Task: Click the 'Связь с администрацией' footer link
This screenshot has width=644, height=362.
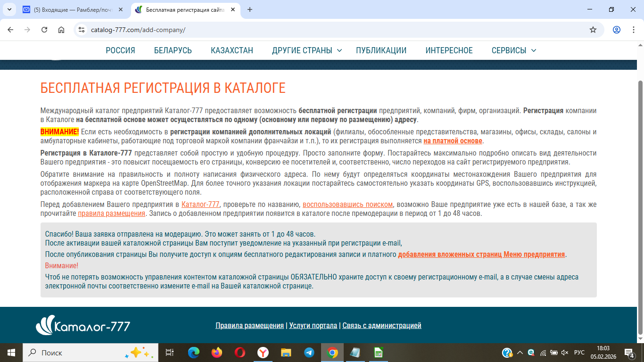Action: [x=382, y=326]
